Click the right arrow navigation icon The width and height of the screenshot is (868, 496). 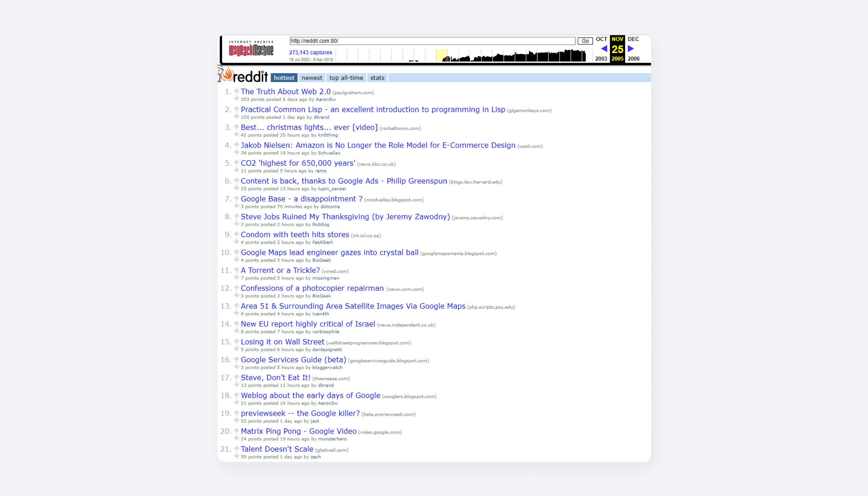pos(630,48)
